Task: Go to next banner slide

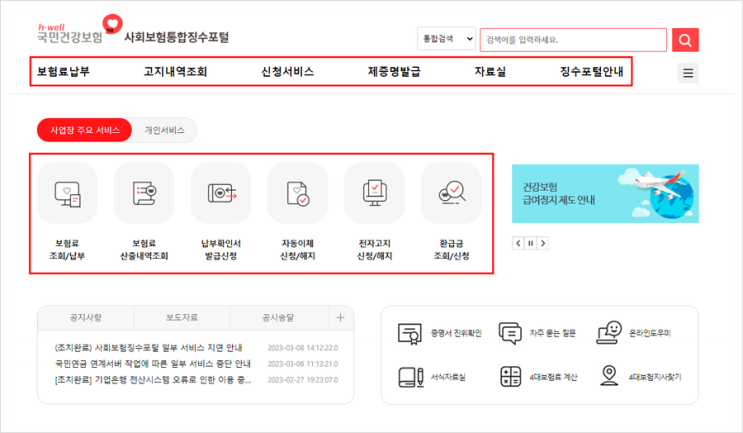Action: click(x=543, y=244)
